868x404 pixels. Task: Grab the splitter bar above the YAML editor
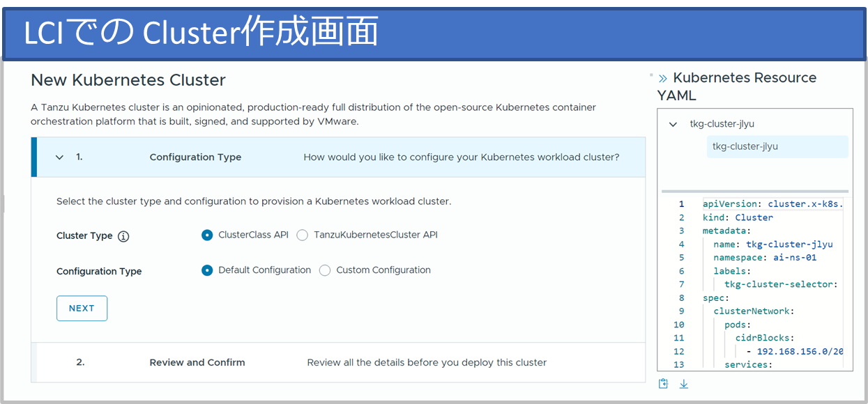coord(754,192)
